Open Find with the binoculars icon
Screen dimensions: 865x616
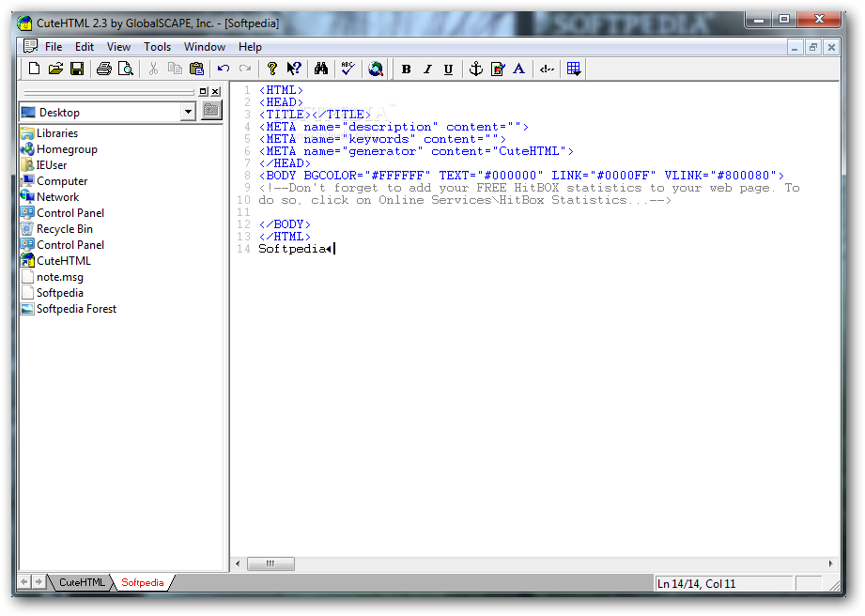[321, 69]
